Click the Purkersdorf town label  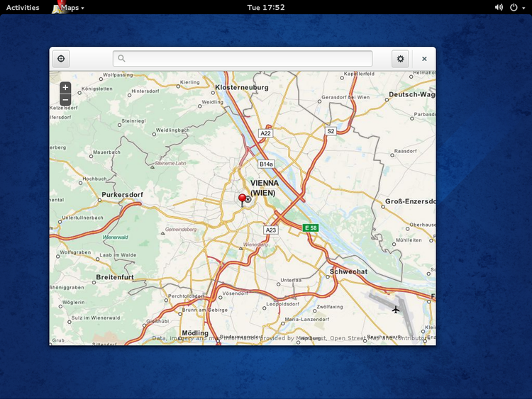[122, 194]
